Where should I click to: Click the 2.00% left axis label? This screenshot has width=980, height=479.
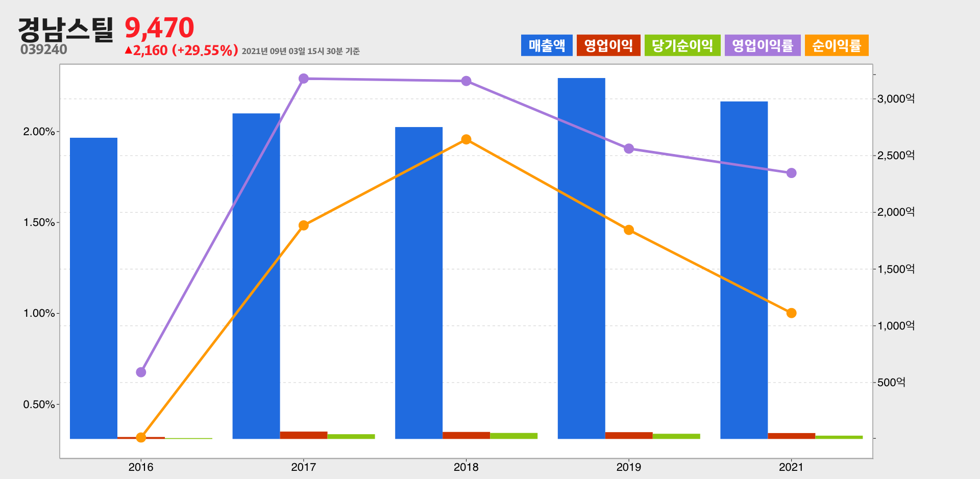[39, 132]
